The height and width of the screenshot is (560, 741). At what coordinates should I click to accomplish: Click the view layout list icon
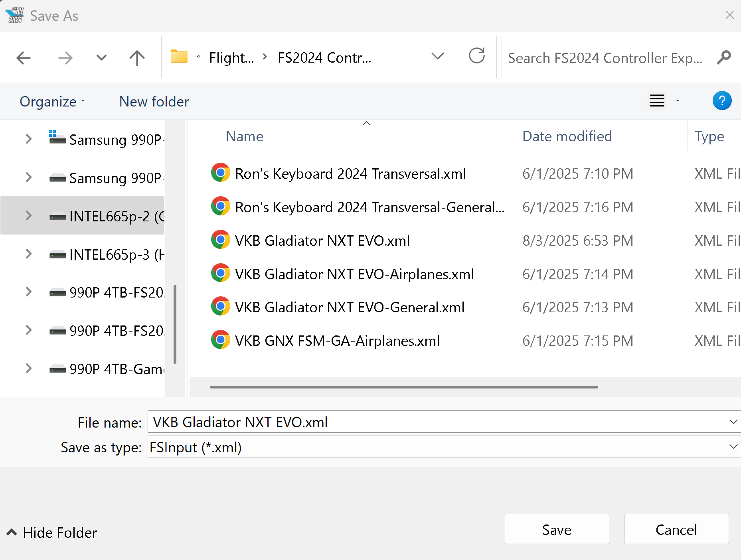click(657, 101)
